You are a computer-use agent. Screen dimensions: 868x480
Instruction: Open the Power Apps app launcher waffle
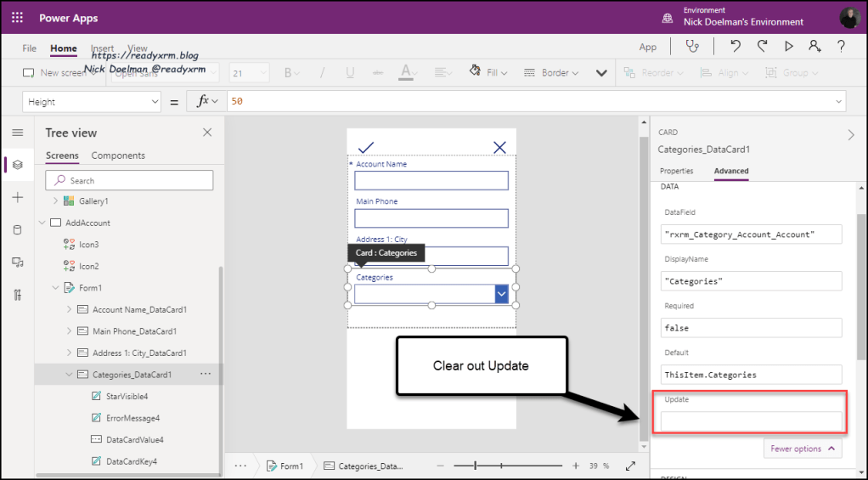tap(17, 18)
